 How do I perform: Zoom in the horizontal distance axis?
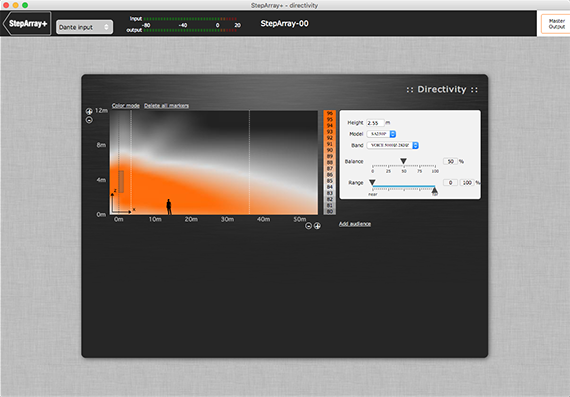tap(317, 226)
